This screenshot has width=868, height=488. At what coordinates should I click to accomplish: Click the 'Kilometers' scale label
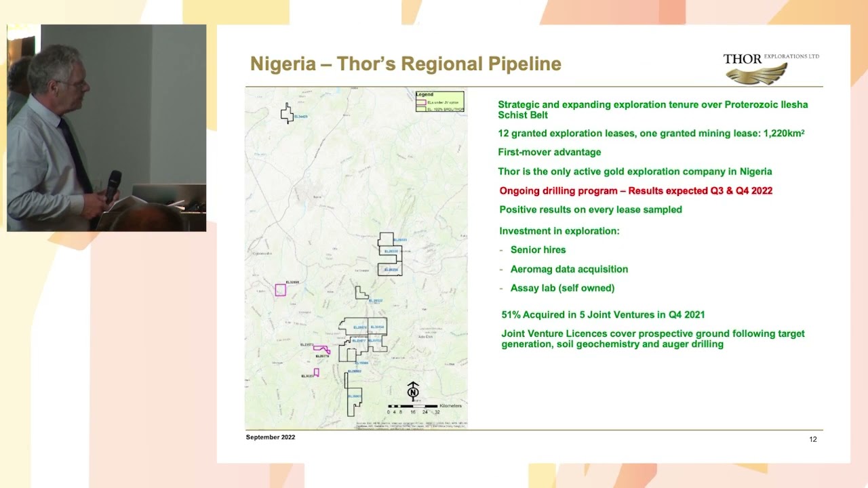[x=450, y=406]
